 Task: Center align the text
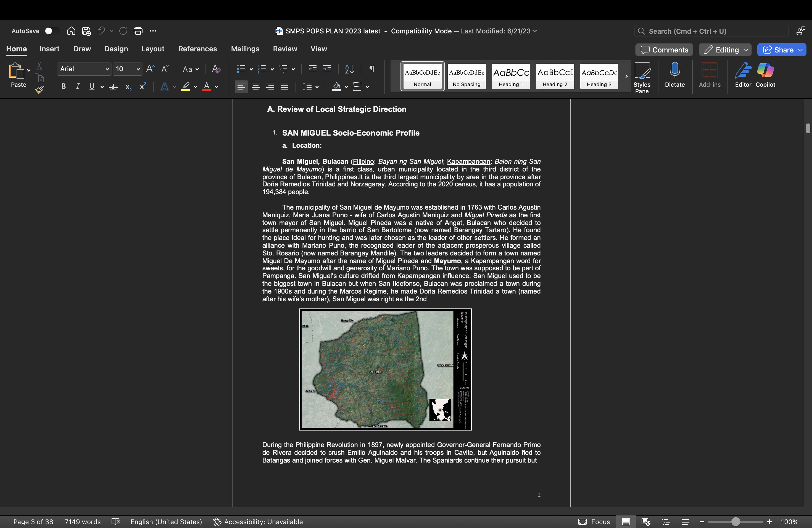pyautogui.click(x=255, y=87)
